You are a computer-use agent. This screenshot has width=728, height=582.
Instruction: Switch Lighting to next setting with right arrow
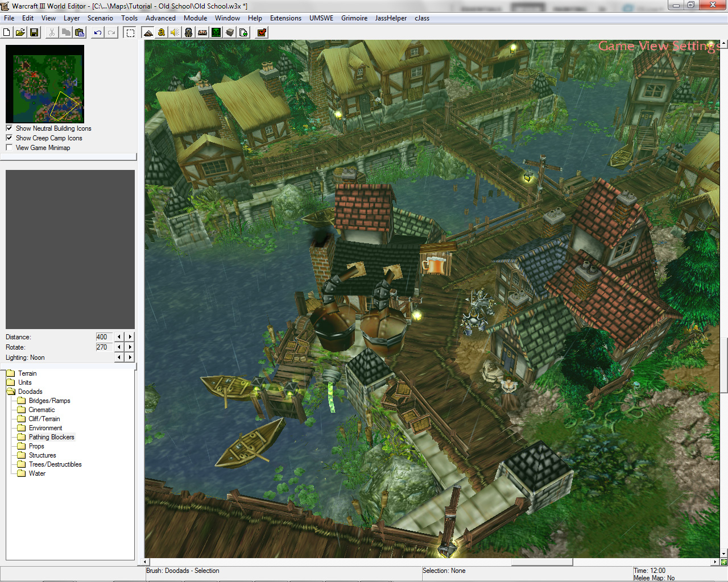click(x=130, y=357)
